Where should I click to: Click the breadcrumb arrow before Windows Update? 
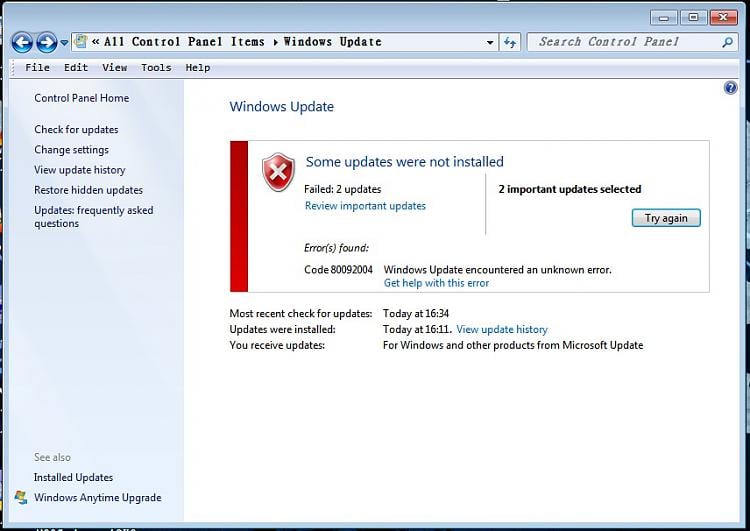click(x=276, y=42)
